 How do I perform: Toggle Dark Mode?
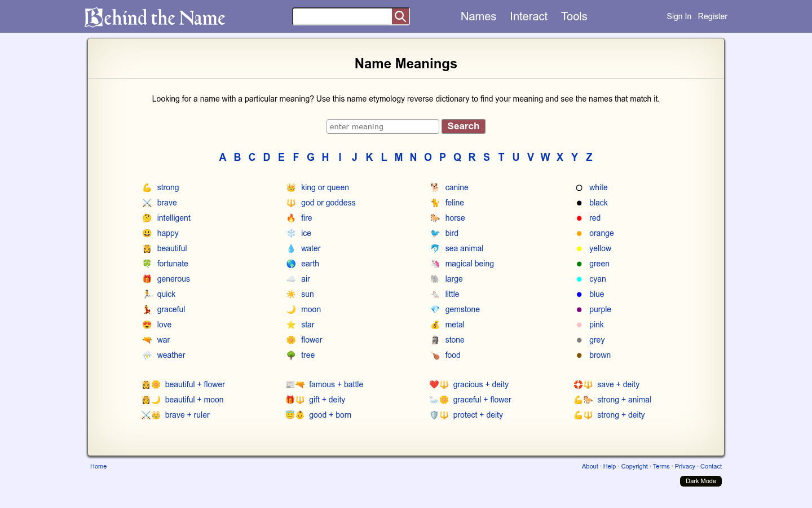click(701, 481)
